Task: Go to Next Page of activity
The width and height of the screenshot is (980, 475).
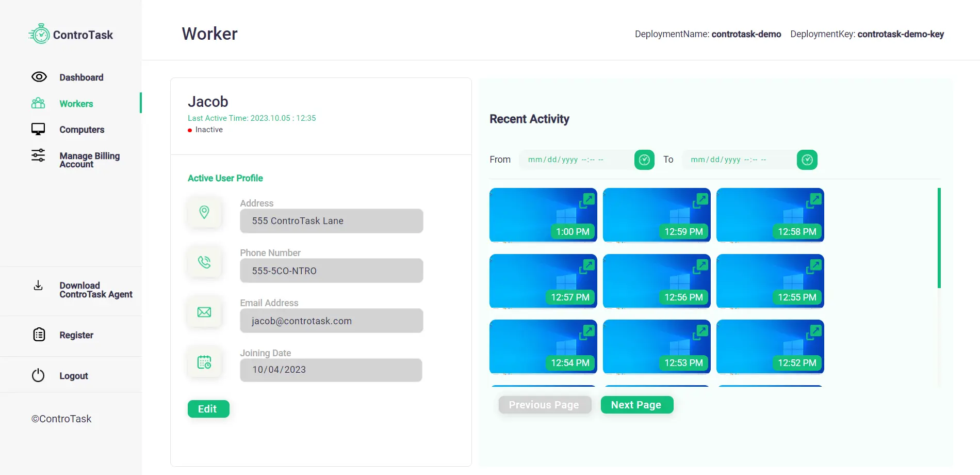Action: [636, 405]
